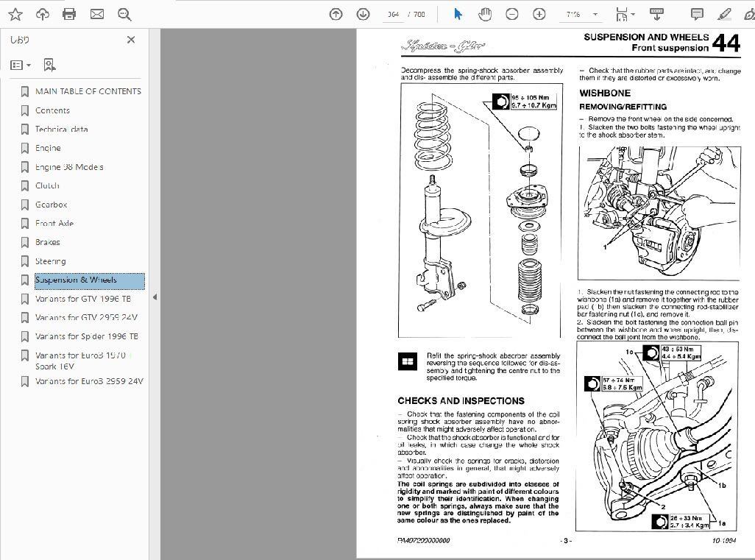
Task: Click the cloud upload icon
Action: (x=43, y=15)
